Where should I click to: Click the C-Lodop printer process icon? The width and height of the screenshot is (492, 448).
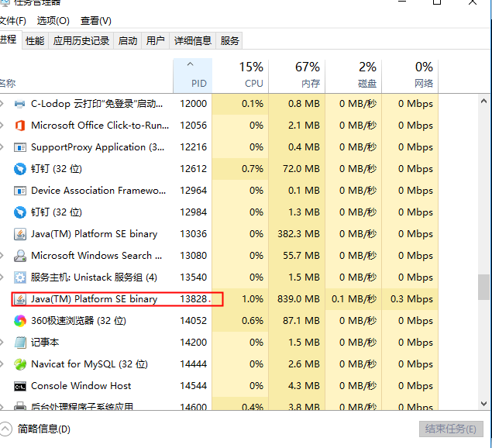pyautogui.click(x=20, y=104)
